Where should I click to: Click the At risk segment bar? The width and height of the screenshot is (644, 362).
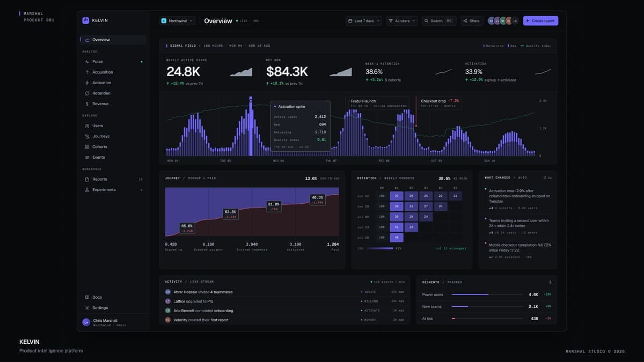[x=487, y=319]
